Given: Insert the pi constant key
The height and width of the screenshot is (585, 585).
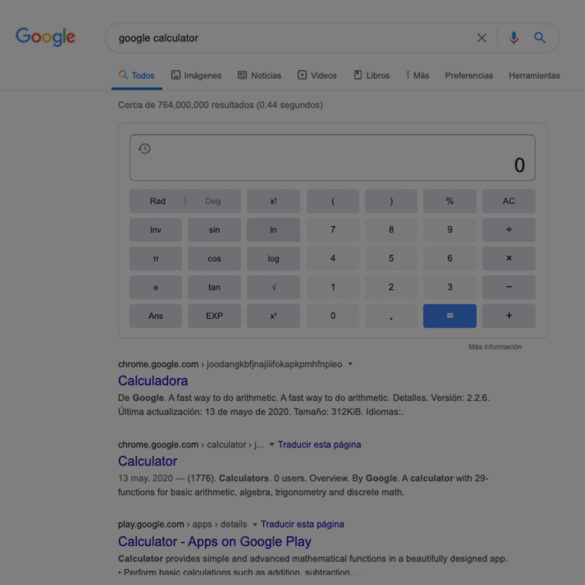Looking at the screenshot, I should (x=156, y=258).
